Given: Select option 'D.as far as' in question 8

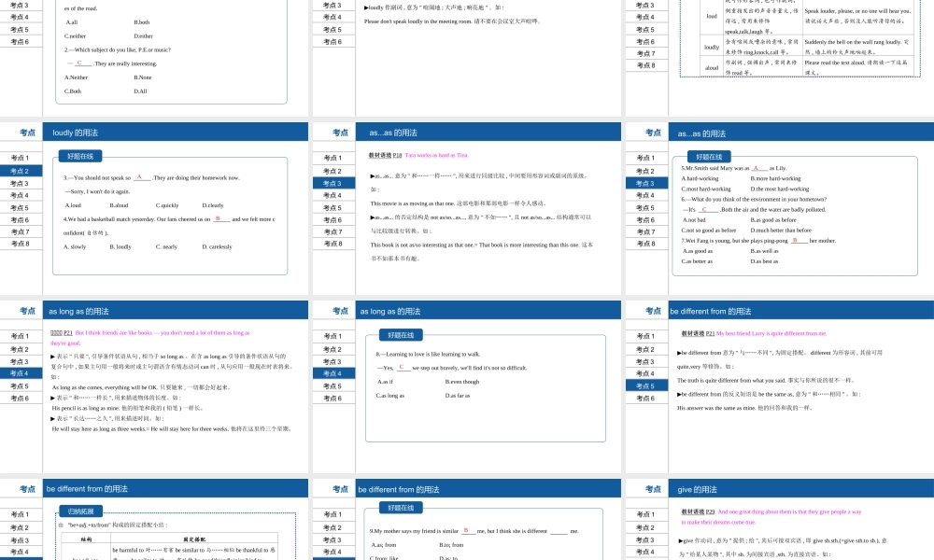Looking at the screenshot, I should [458, 395].
